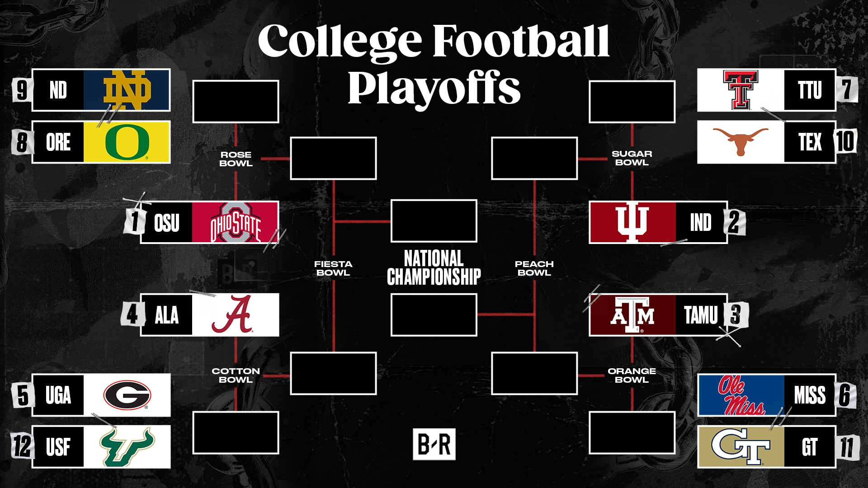Click the Cotton Bowl label
The image size is (868, 488).
tap(236, 375)
